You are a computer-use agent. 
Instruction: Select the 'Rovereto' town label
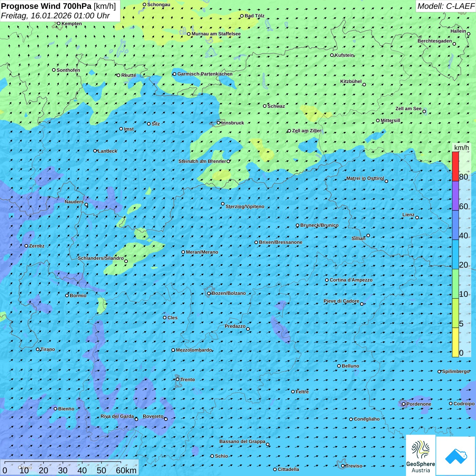(153, 416)
